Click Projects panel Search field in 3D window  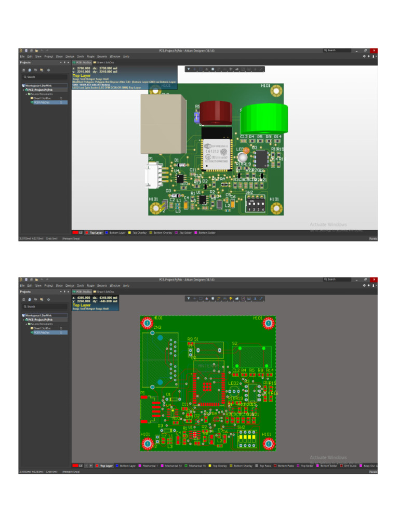tap(45, 77)
